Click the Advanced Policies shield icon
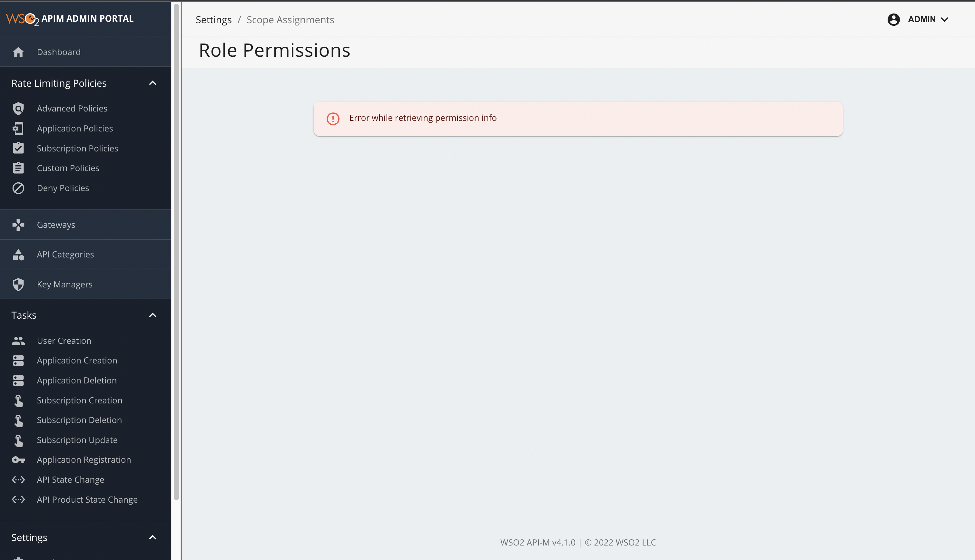The width and height of the screenshot is (975, 560). click(x=18, y=109)
